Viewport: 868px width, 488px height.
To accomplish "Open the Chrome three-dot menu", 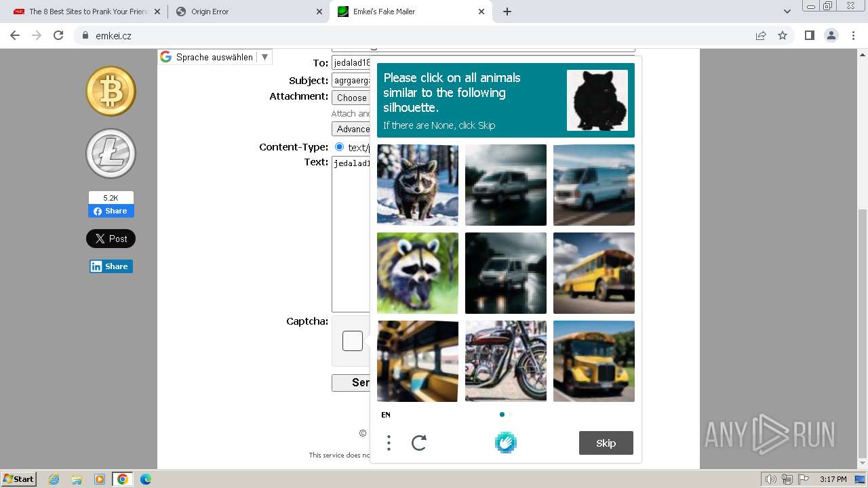I will (853, 35).
